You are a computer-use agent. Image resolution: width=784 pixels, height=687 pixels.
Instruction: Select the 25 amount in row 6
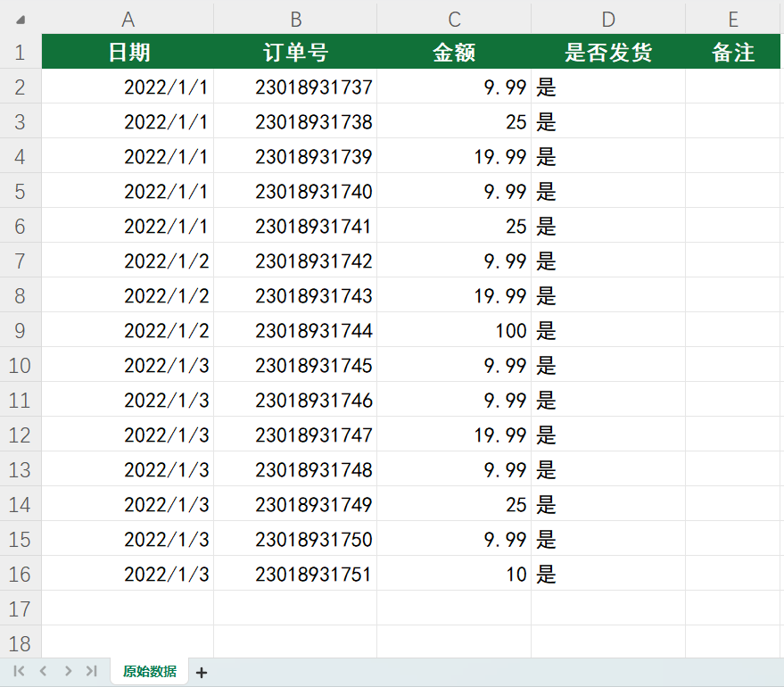[454, 226]
